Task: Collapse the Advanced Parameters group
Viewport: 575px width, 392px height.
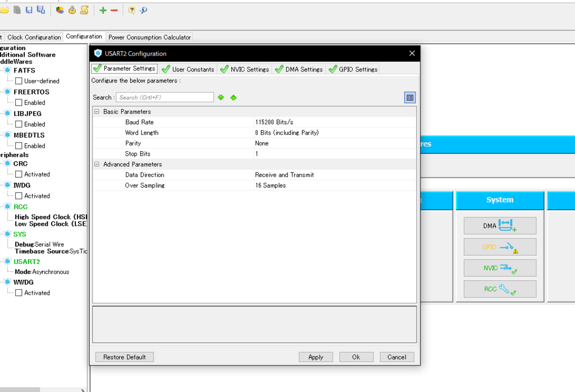Action: [97, 165]
